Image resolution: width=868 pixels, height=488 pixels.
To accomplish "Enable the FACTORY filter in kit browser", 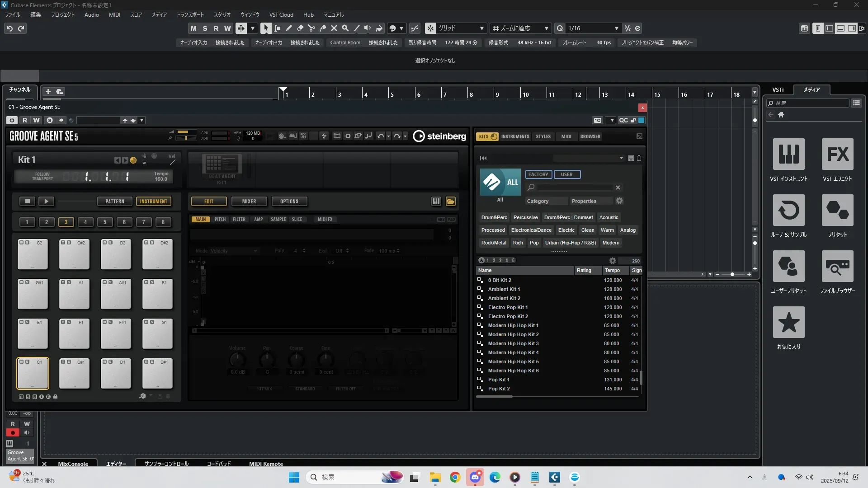I will click(x=538, y=174).
